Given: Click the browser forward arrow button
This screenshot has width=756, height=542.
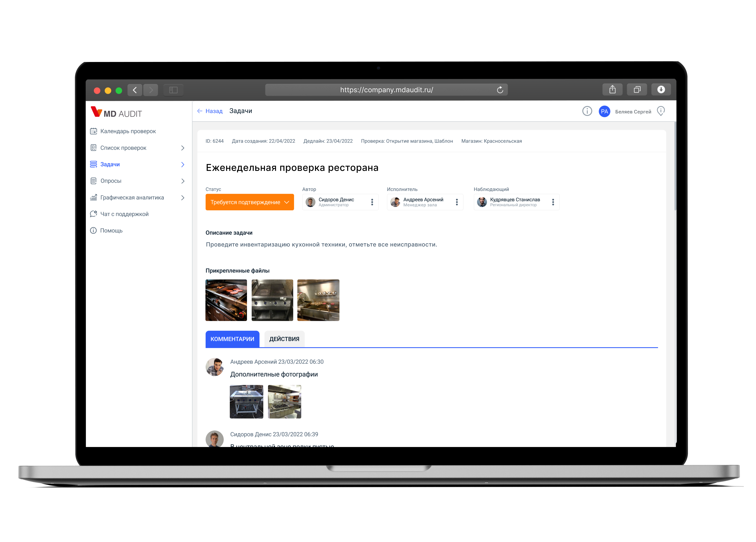Looking at the screenshot, I should [x=151, y=90].
